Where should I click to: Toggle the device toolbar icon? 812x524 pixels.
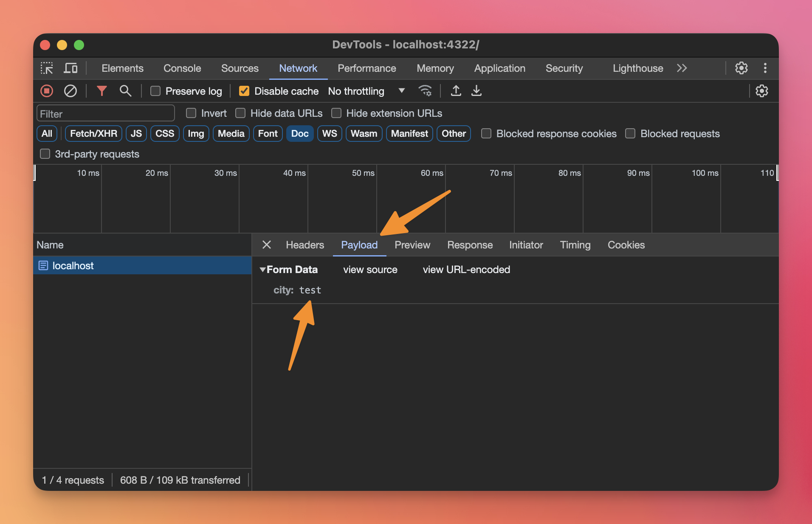(70, 68)
